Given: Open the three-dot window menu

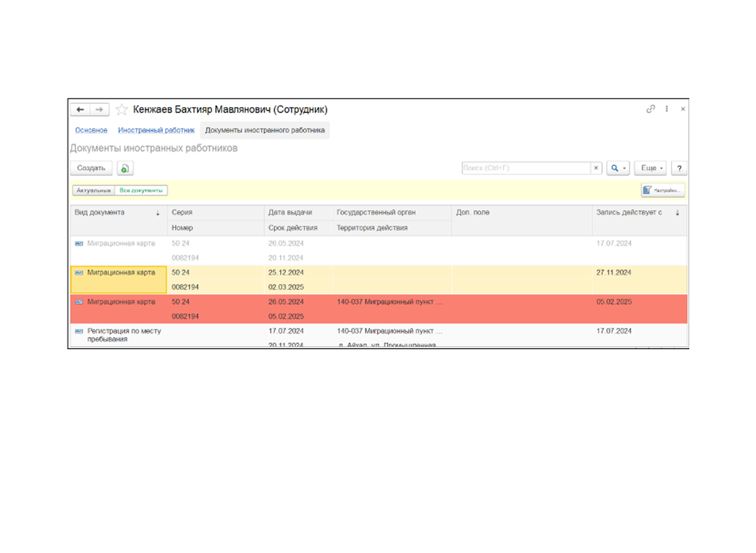Looking at the screenshot, I should pos(666,109).
